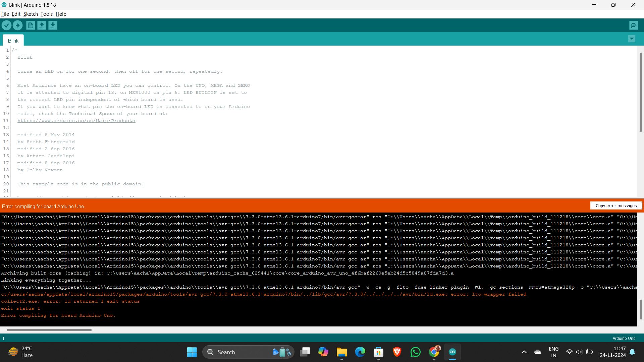
Task: Follow the arduino.cc Products link
Action: click(76, 121)
